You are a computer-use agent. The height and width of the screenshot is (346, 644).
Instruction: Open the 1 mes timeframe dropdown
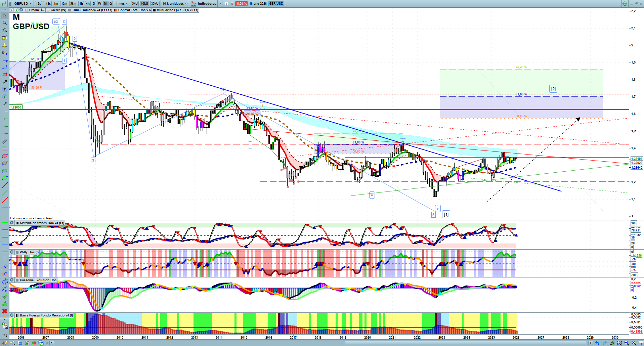coord(121,4)
